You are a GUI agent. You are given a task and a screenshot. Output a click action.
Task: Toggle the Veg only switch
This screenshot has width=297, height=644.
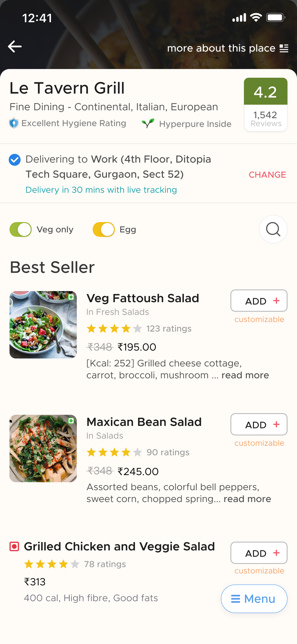[x=21, y=229]
